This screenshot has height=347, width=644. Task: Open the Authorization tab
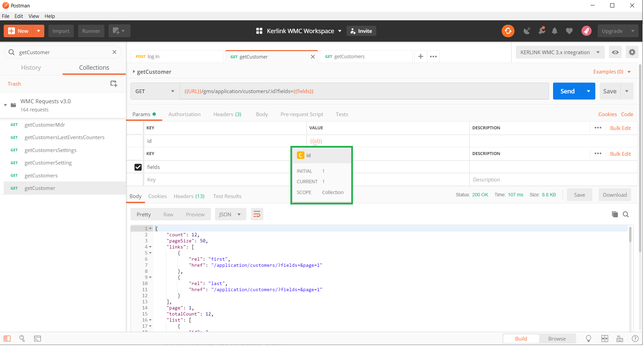pos(184,114)
